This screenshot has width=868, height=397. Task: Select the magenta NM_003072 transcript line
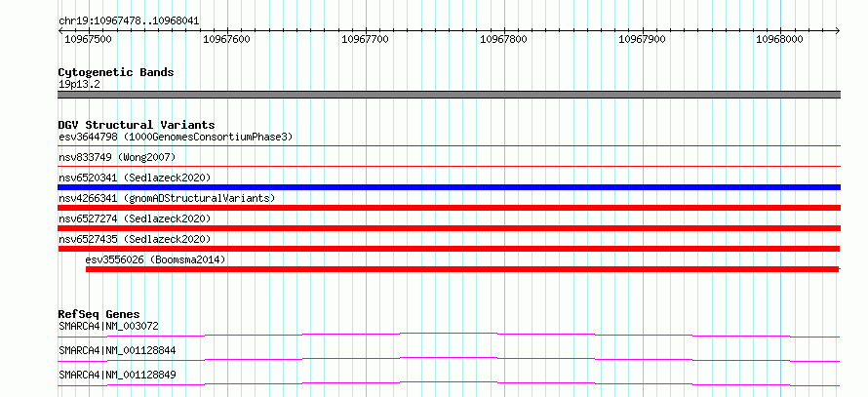point(449,335)
